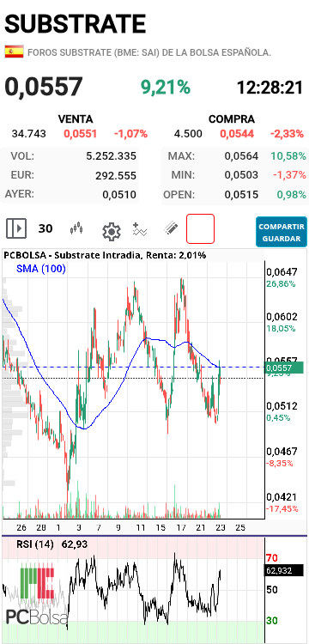Viewport: 309px width, 644px height.
Task: Tap the SUBSTRATE title heading
Action: 76,24
